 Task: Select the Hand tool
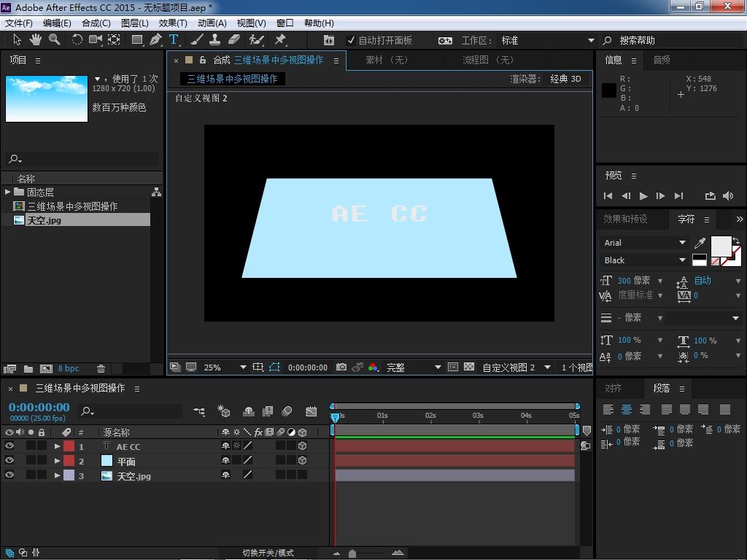(35, 40)
